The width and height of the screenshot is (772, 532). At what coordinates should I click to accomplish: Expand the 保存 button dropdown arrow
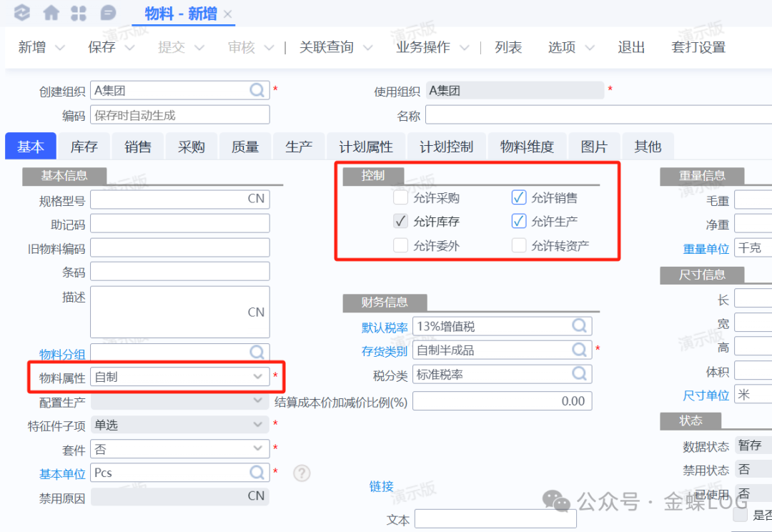129,48
